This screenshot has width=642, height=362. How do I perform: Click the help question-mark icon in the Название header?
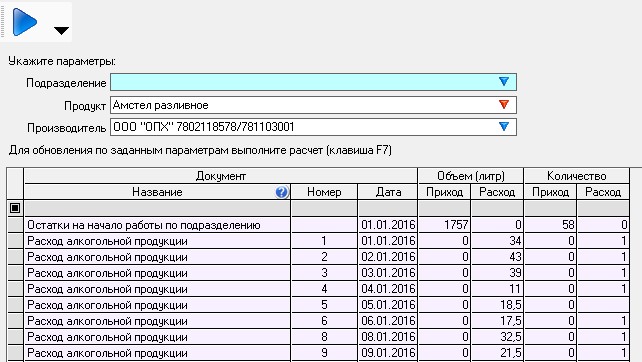click(282, 192)
